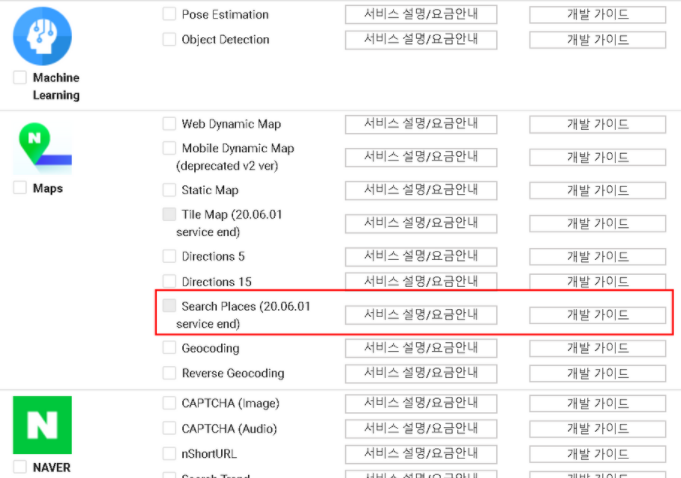Viewport: 681px width, 478px height.
Task: Show Reverse Geocoding developer guide
Action: coord(597,373)
